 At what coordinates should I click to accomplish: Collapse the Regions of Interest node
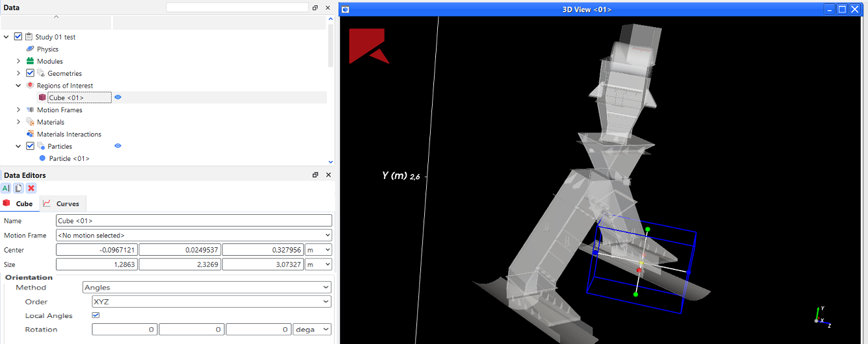point(18,86)
